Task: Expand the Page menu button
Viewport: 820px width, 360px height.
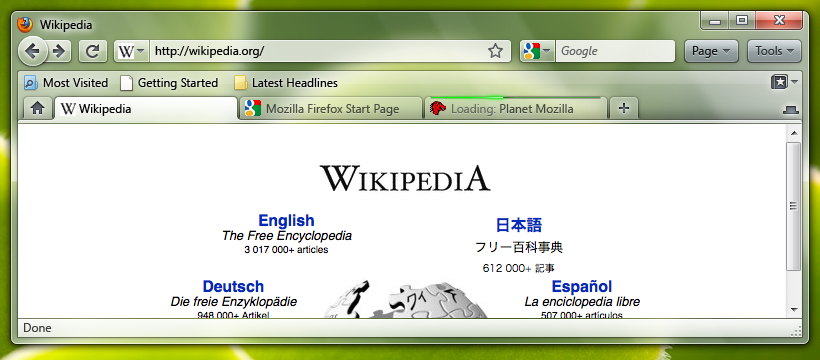Action: tap(711, 51)
